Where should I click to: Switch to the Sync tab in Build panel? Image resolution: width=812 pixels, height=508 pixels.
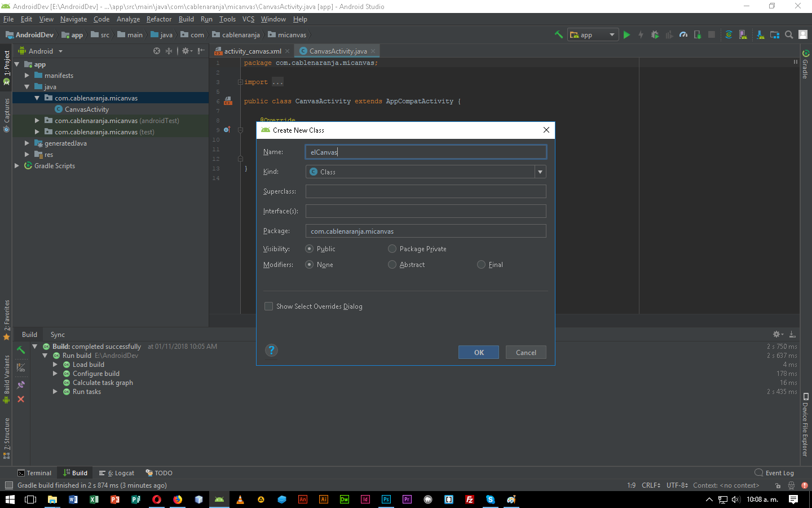tap(58, 334)
